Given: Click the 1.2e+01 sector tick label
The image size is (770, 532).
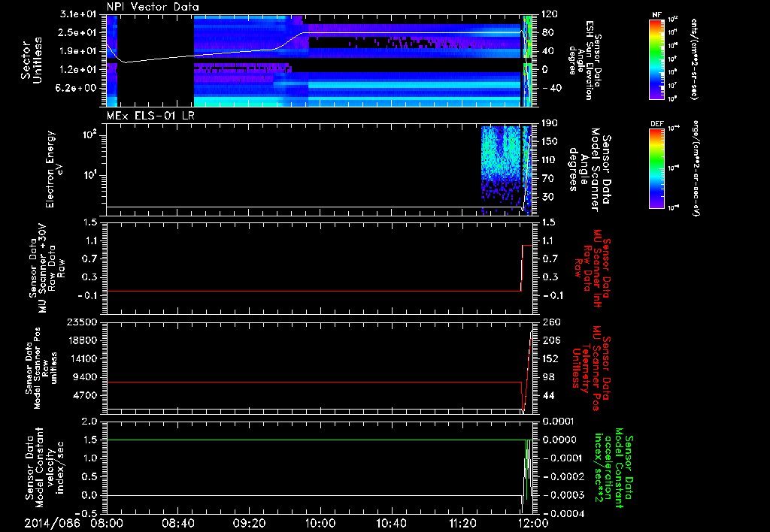Looking at the screenshot, I should (77, 70).
